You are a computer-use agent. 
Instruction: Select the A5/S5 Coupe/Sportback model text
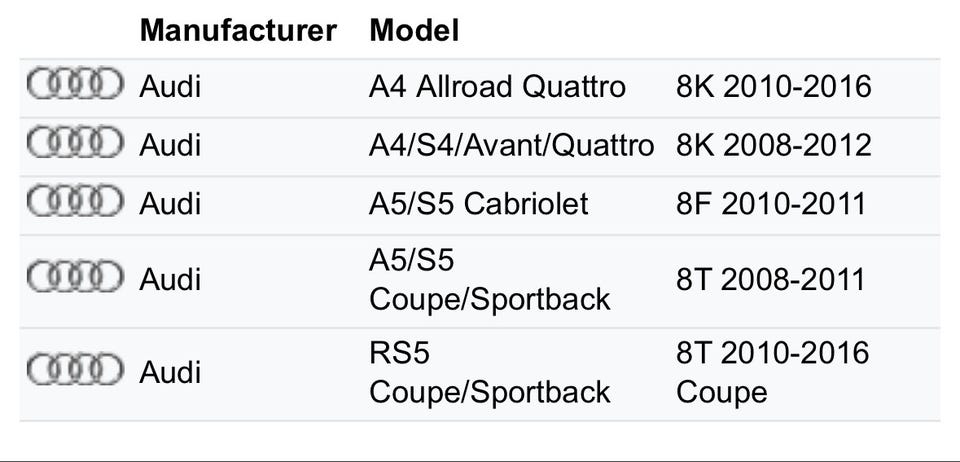(x=489, y=280)
